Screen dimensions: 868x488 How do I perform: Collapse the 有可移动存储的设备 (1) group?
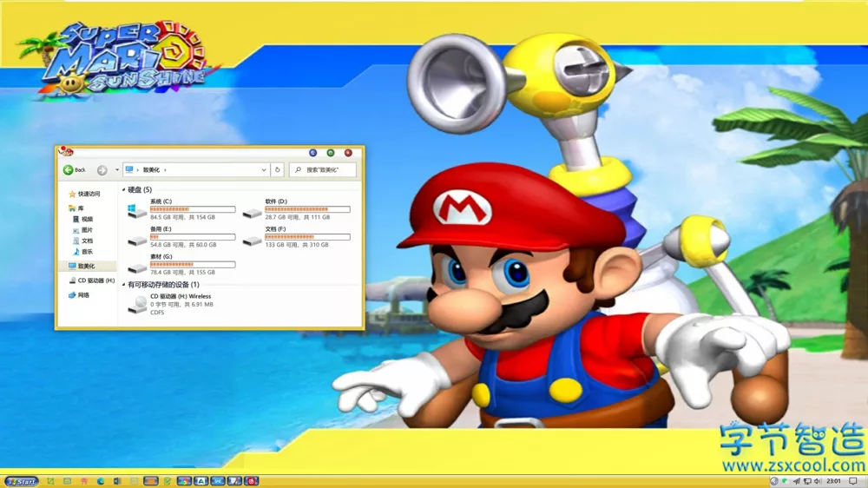(x=123, y=285)
